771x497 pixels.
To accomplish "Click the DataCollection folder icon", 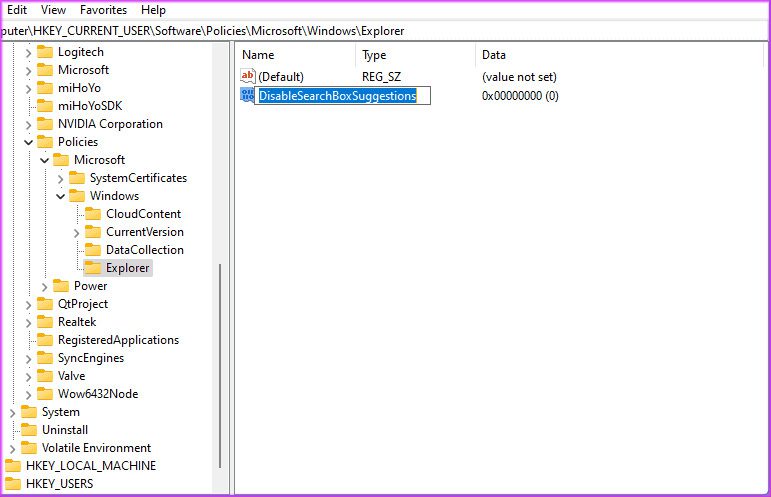I will [x=93, y=250].
